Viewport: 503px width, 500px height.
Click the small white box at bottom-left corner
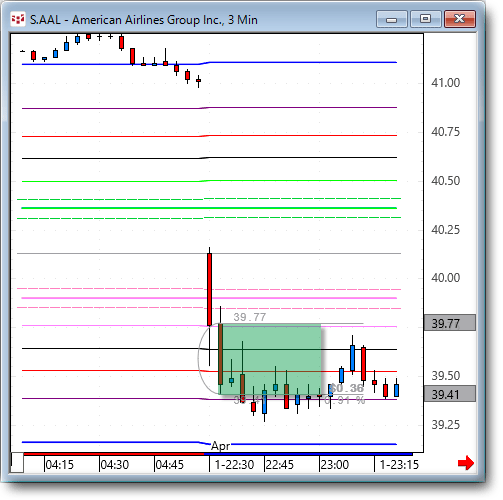click(x=17, y=462)
